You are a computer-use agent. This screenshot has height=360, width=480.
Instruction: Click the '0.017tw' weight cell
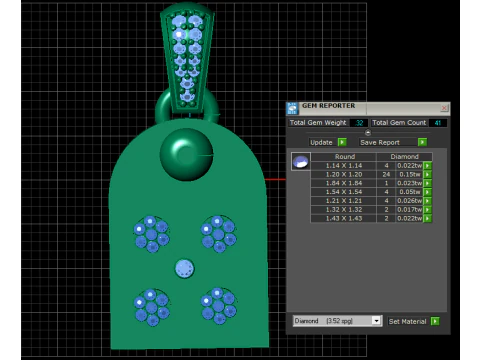[409, 210]
